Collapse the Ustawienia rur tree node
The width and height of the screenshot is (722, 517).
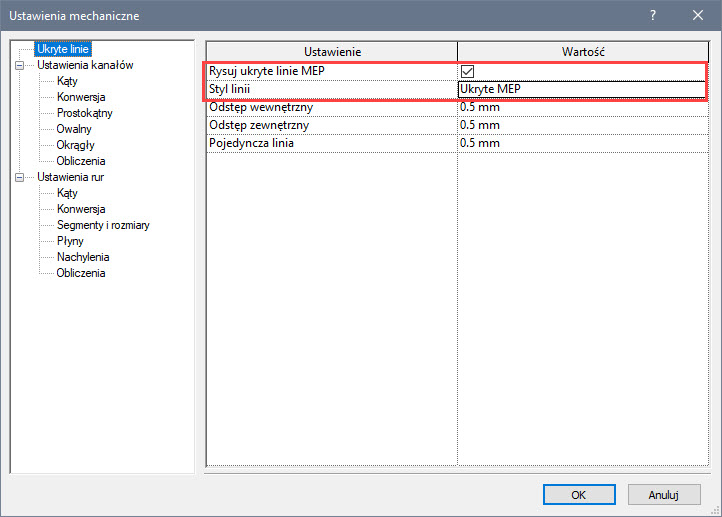click(19, 177)
